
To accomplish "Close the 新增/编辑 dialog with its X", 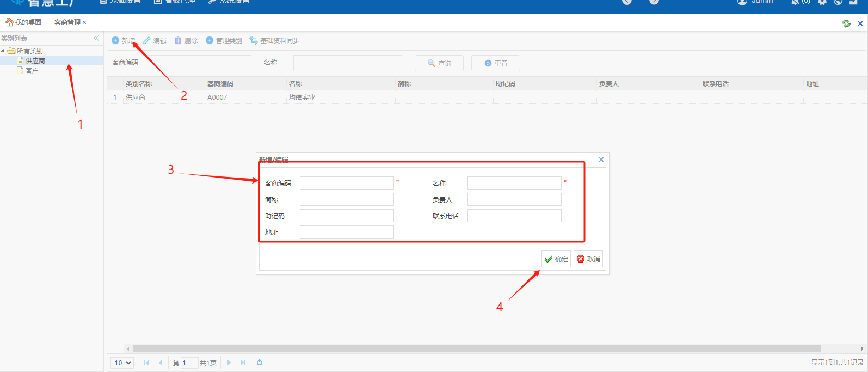I will point(601,160).
